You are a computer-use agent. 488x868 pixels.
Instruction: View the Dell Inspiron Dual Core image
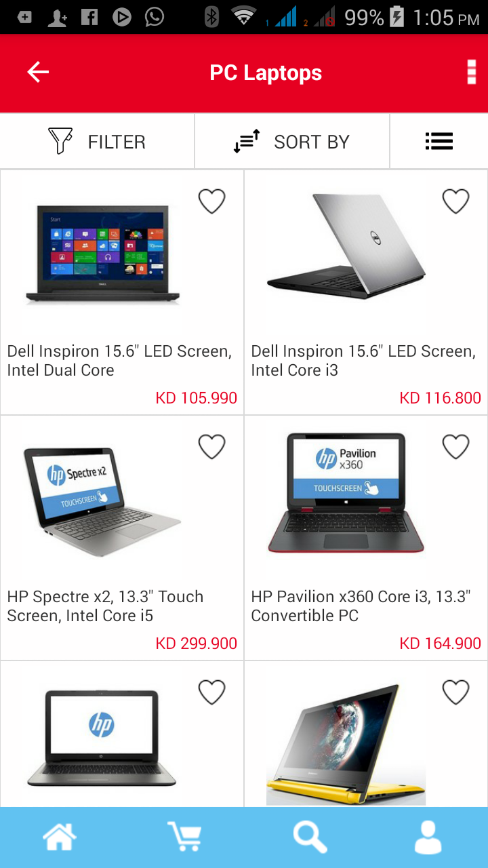point(102,254)
